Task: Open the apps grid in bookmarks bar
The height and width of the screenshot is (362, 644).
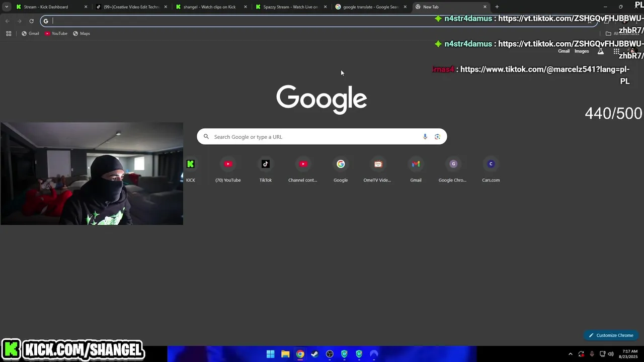Action: pyautogui.click(x=9, y=34)
